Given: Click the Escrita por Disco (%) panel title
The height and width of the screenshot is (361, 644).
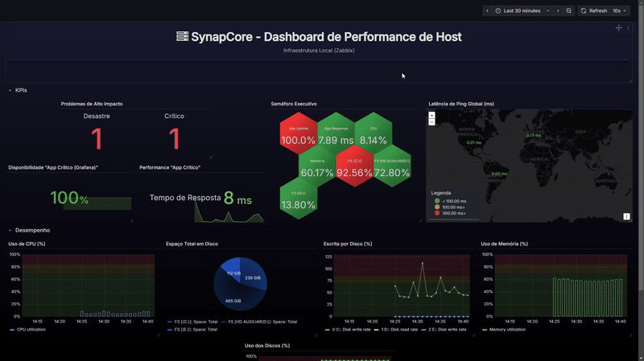Looking at the screenshot, I should 348,244.
